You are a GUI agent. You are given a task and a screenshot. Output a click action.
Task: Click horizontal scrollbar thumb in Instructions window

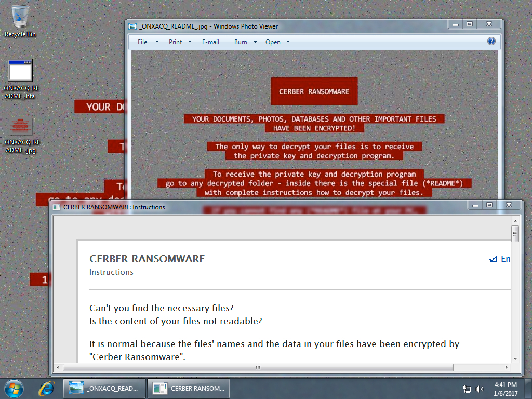[x=258, y=367]
